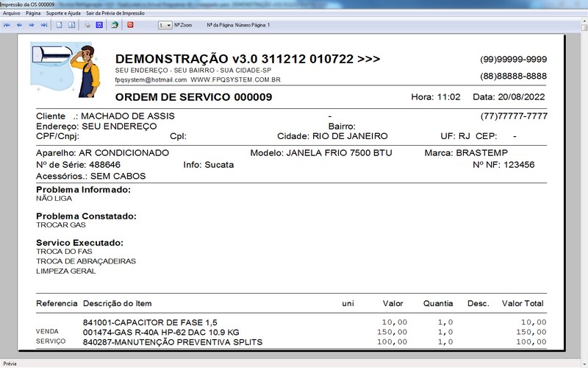Click Hora: 11:02 text
This screenshot has width=588, height=368.
436,97
